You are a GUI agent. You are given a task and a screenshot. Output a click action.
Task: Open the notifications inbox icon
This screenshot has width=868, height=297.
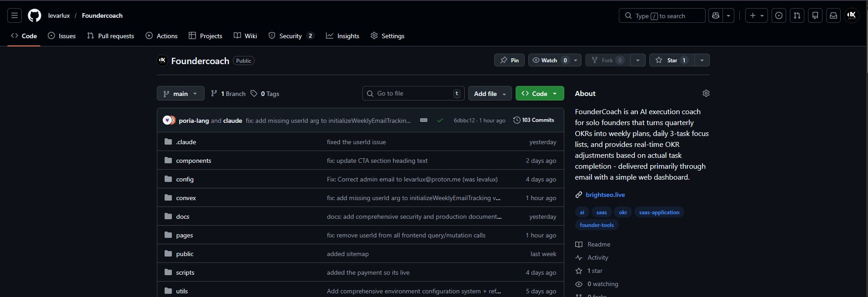pyautogui.click(x=833, y=15)
